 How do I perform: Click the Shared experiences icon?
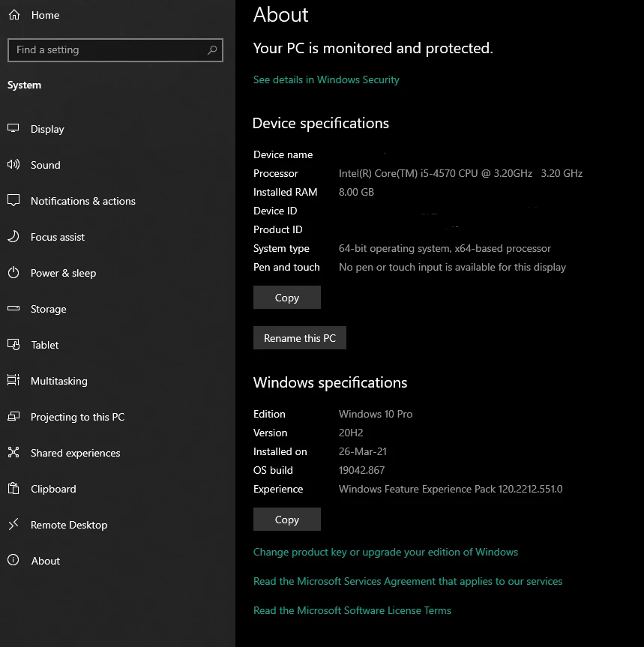pos(13,452)
